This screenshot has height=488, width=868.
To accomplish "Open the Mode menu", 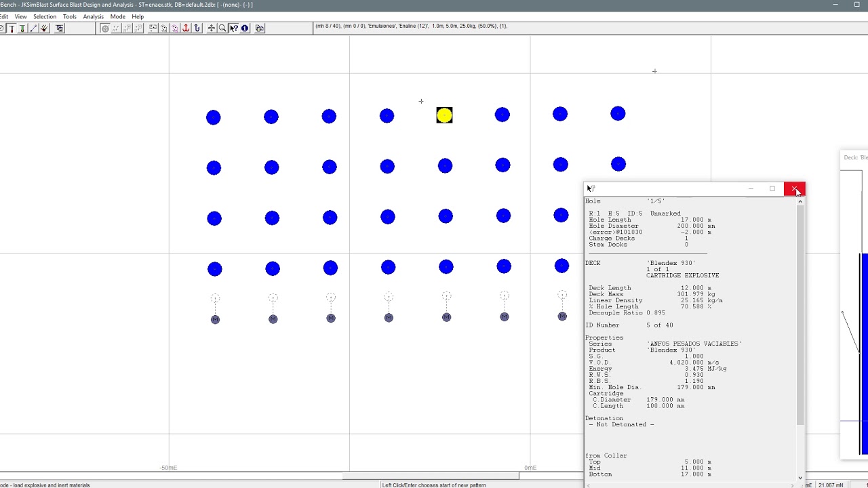I will pos(118,16).
